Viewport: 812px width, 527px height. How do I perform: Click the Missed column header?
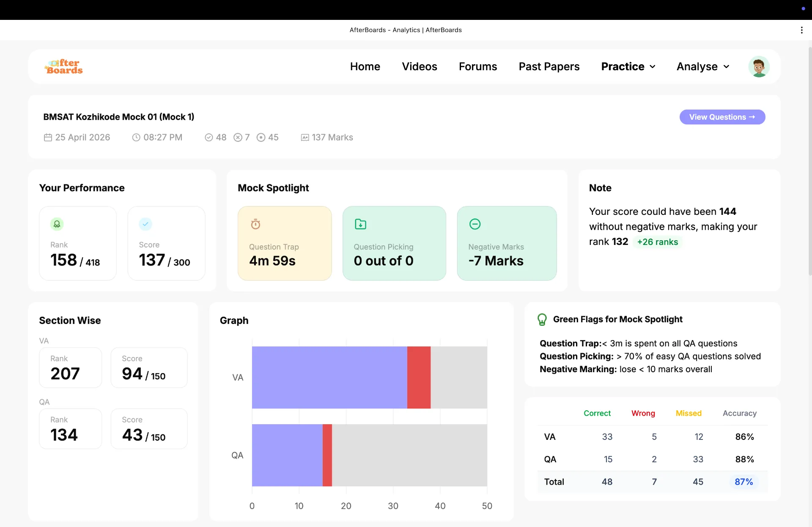(689, 413)
